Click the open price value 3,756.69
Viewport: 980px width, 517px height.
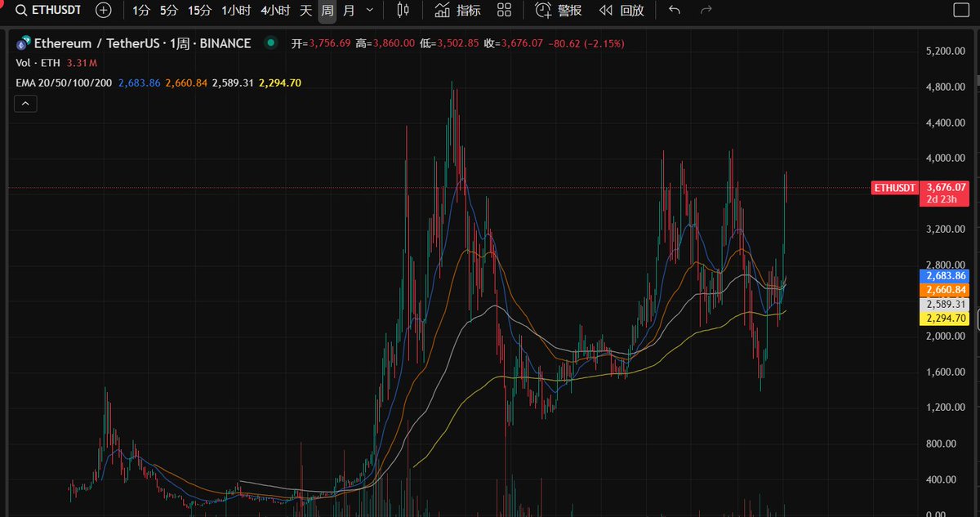pyautogui.click(x=329, y=43)
